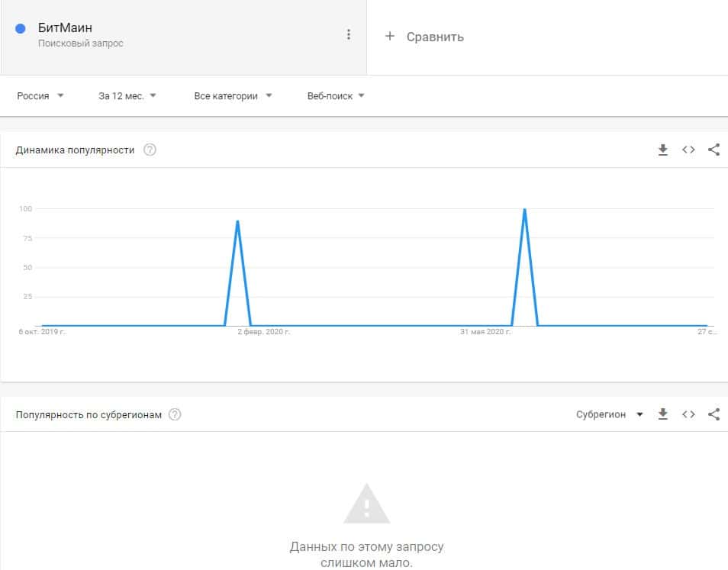Open the Россия region dropdown
The width and height of the screenshot is (728, 570).
point(40,96)
